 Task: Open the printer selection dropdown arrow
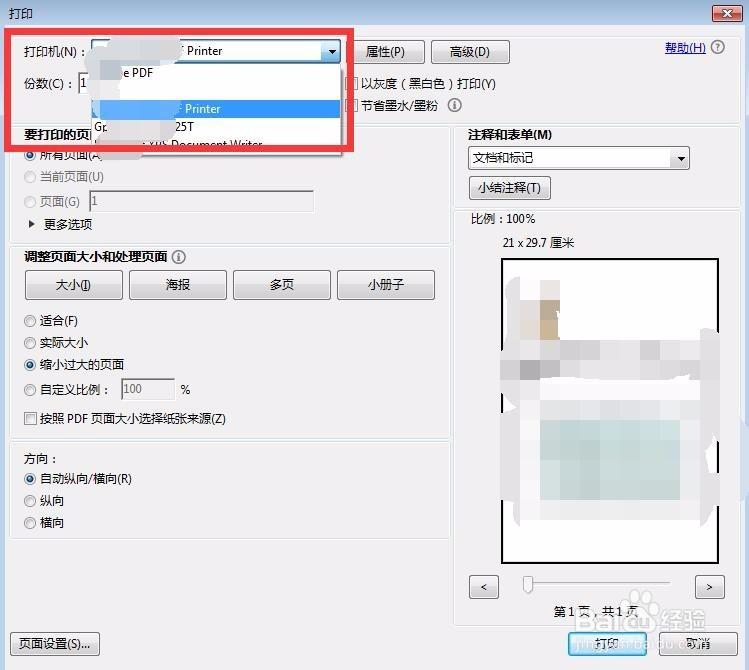pyautogui.click(x=332, y=52)
